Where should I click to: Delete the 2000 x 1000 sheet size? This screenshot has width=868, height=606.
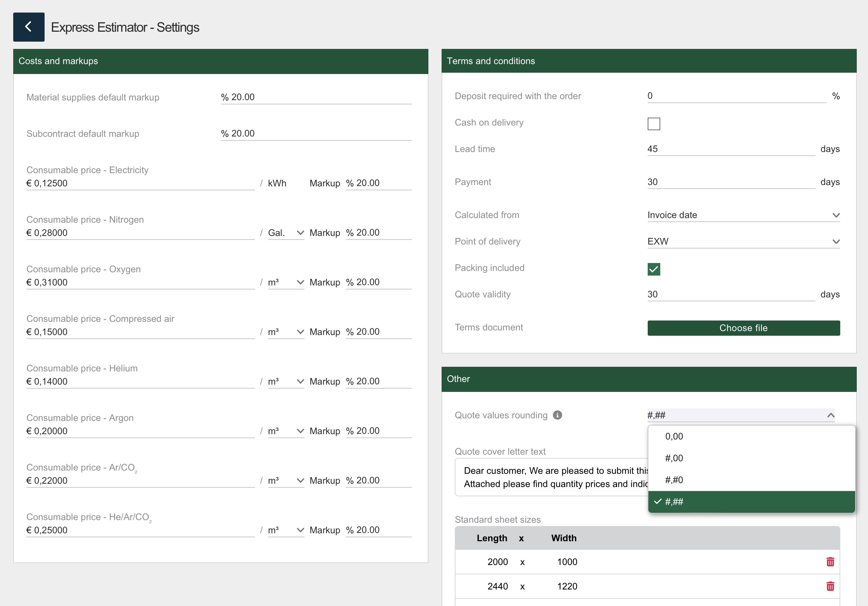pos(830,562)
